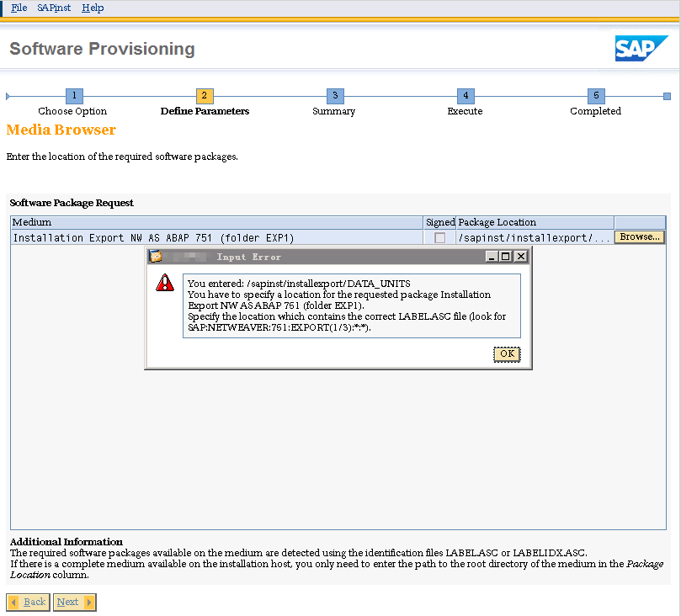This screenshot has height=616, width=681.
Task: Click the Package Location path field
Action: click(x=535, y=237)
